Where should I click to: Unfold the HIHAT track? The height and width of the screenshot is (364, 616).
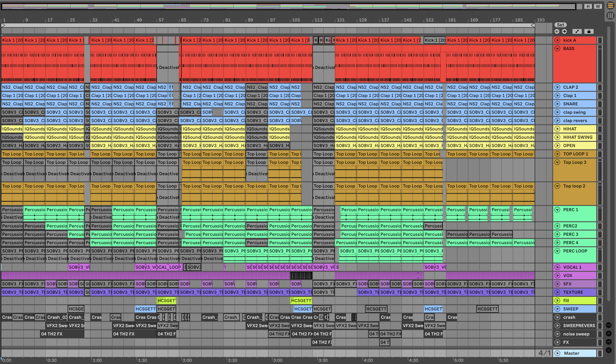557,129
